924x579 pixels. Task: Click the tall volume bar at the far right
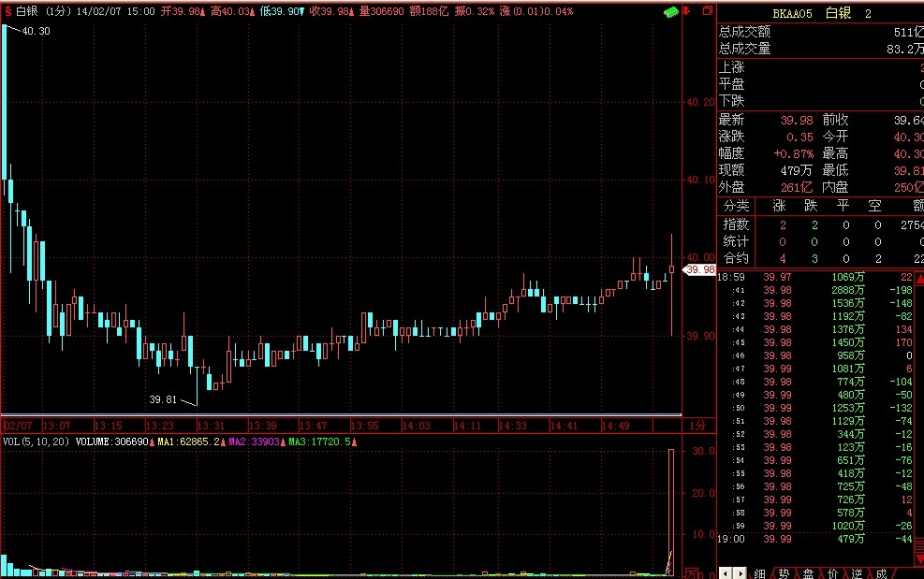(671, 510)
